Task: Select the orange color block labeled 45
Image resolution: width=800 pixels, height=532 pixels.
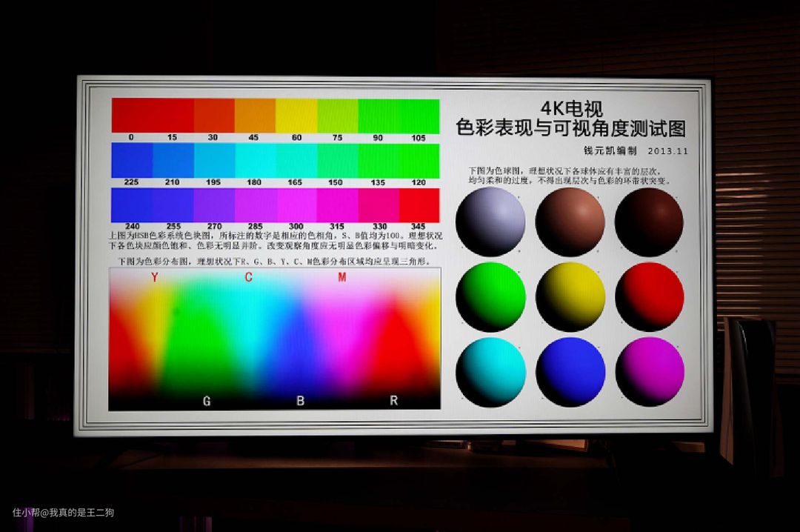Action: 255,116
